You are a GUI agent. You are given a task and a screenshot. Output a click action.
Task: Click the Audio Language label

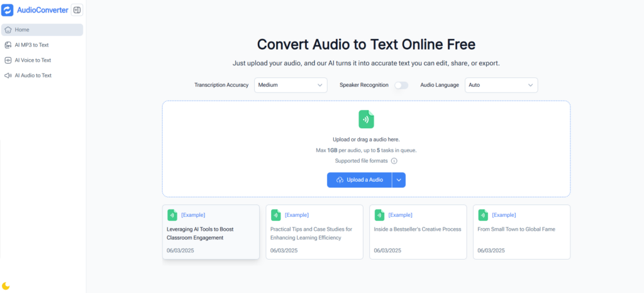click(440, 86)
